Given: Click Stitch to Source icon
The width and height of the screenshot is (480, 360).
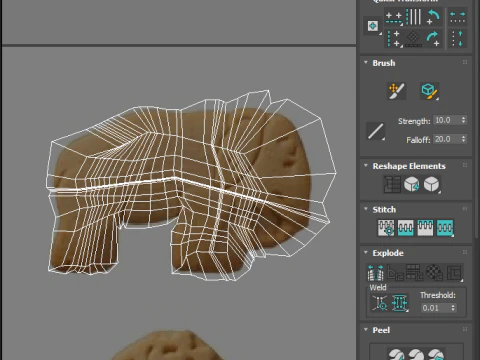Looking at the screenshot, I should (425, 228).
